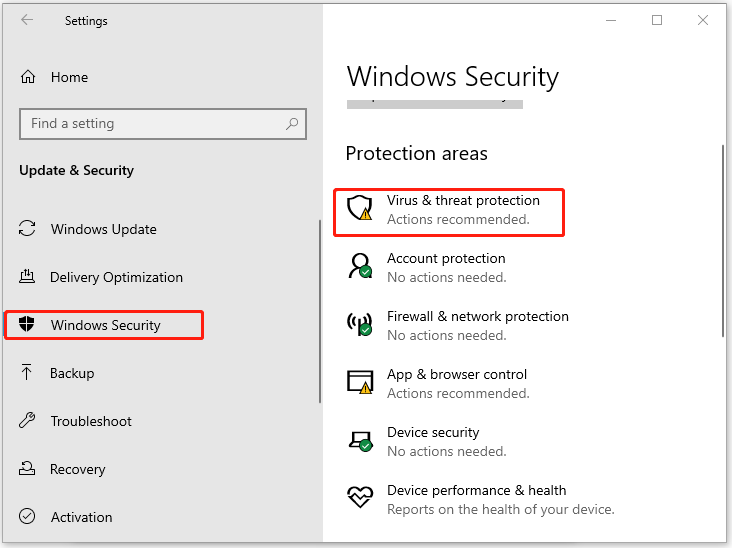
Task: Click the Firewall & network antenna icon
Action: (359, 324)
